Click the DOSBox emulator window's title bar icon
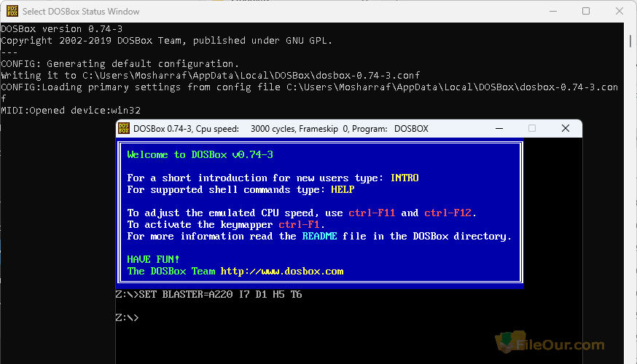The image size is (637, 364). (124, 129)
